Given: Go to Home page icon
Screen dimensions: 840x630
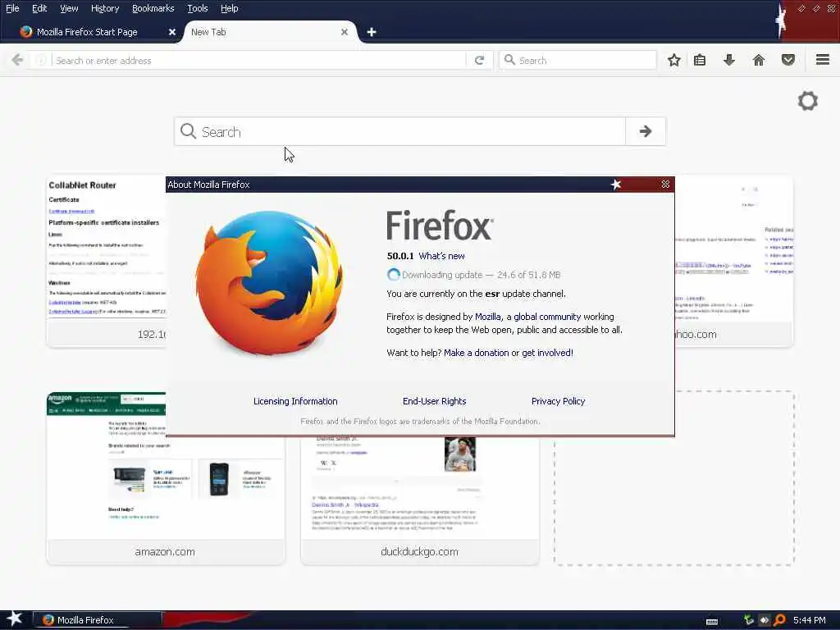Looking at the screenshot, I should pos(759,60).
